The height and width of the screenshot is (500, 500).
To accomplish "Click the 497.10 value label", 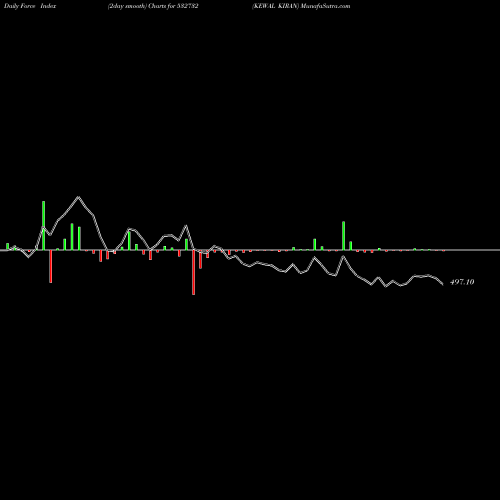I will click(x=462, y=282).
